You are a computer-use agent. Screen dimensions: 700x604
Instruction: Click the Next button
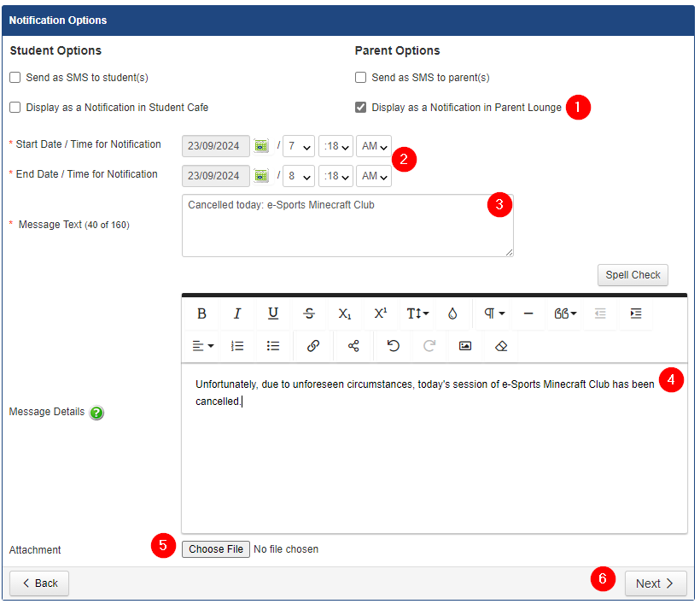click(656, 583)
